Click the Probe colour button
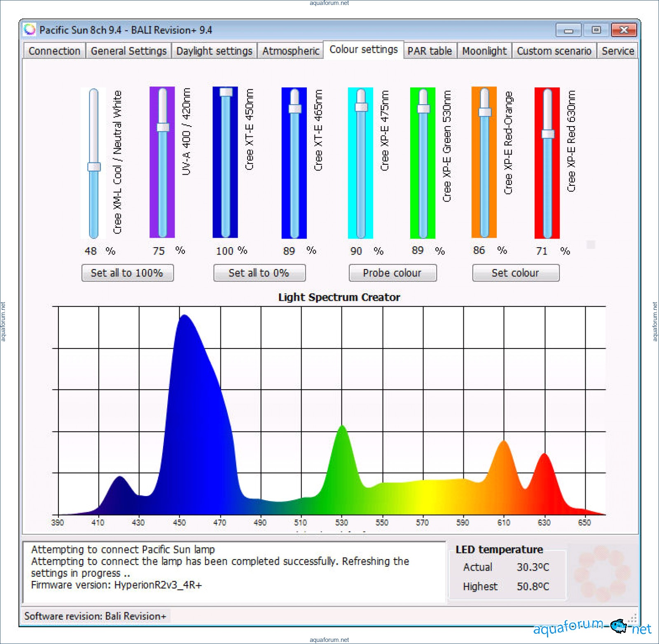659x644 pixels. click(392, 273)
